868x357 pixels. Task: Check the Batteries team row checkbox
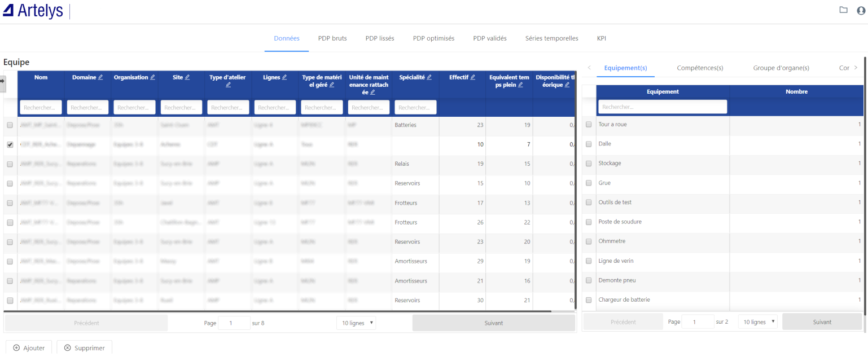pyautogui.click(x=10, y=125)
